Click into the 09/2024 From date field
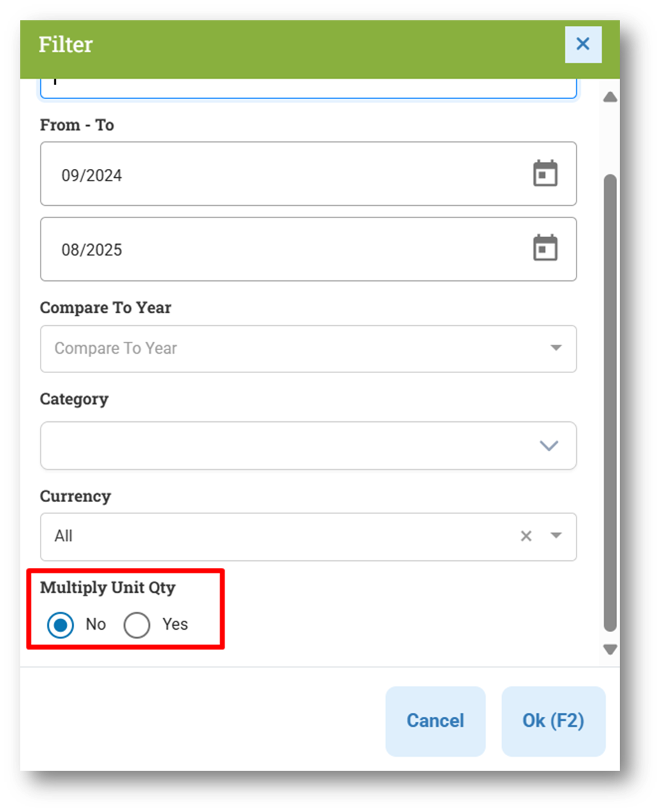661x812 pixels. (308, 173)
